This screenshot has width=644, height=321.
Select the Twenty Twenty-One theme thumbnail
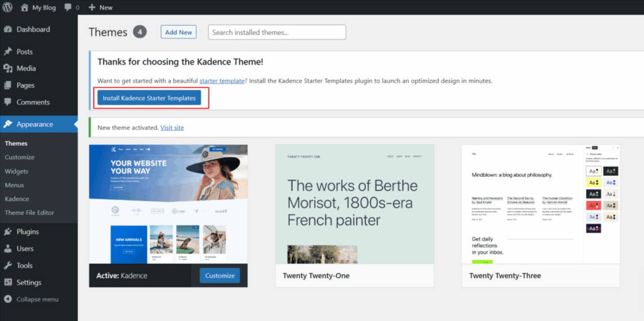(x=354, y=204)
